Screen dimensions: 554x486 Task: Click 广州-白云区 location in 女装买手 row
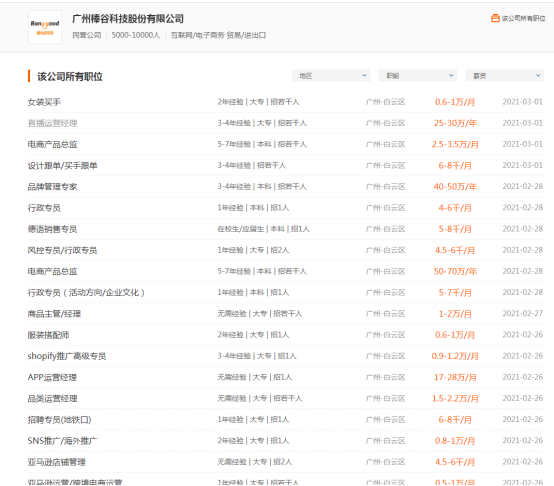[385, 102]
